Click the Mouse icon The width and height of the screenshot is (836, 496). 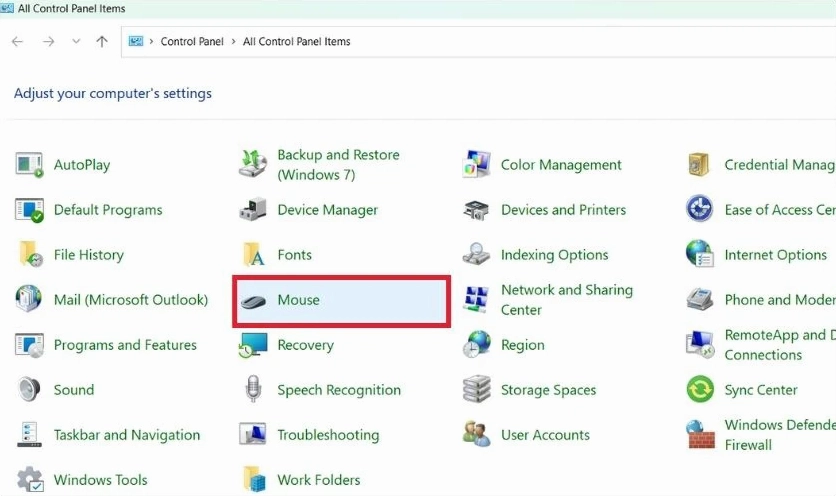254,300
